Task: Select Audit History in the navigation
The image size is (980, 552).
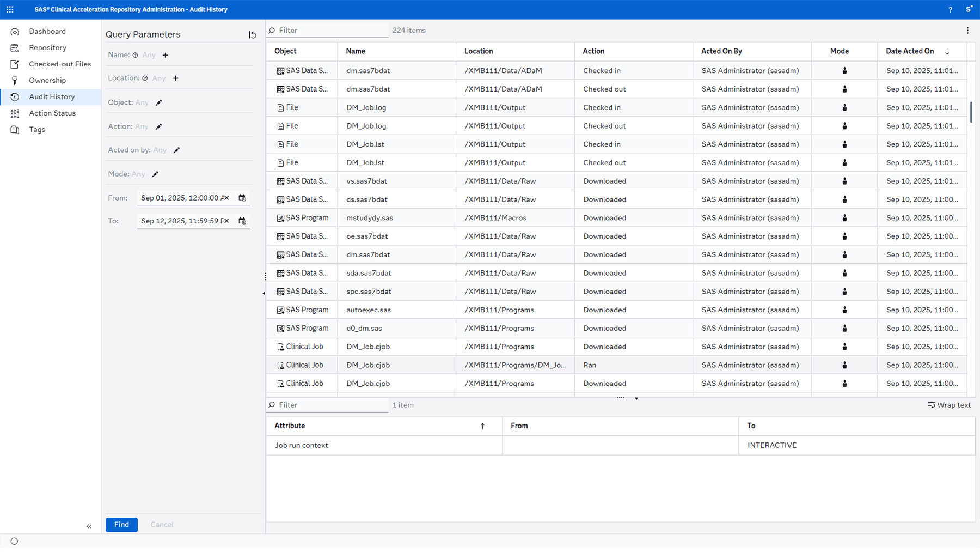Action: click(x=52, y=96)
